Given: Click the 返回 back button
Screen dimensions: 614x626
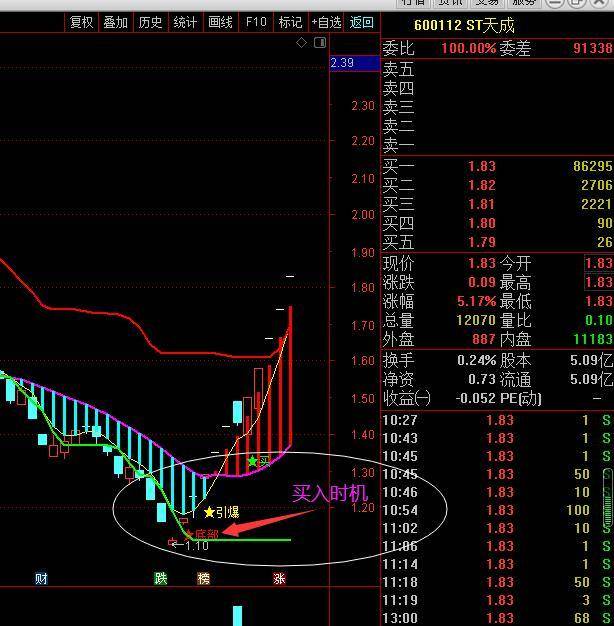Looking at the screenshot, I should pos(362,22).
